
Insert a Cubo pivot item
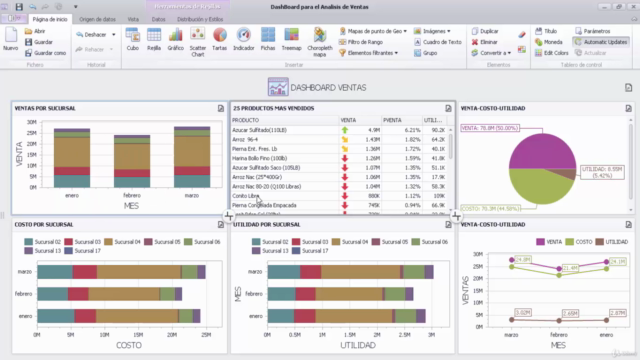point(133,39)
